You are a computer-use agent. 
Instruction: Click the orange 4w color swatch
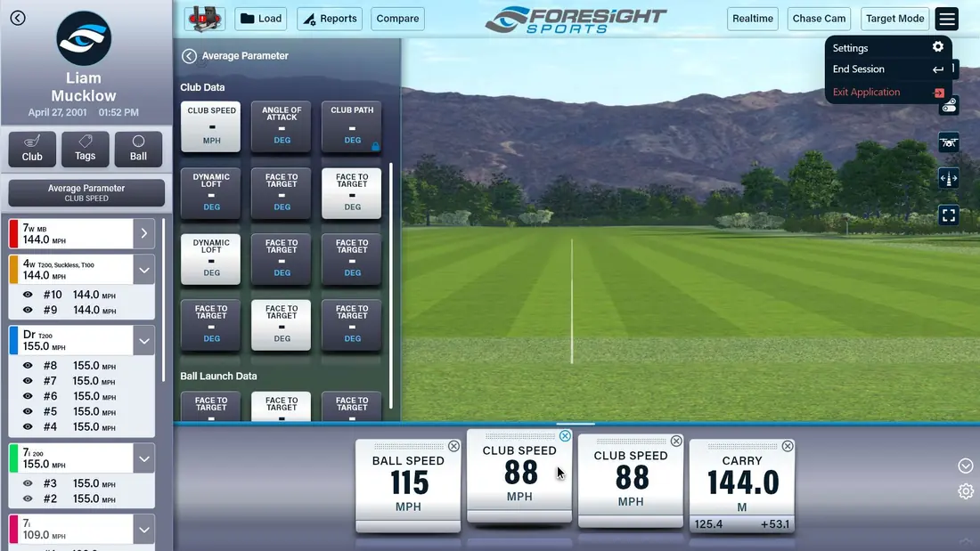click(x=13, y=270)
